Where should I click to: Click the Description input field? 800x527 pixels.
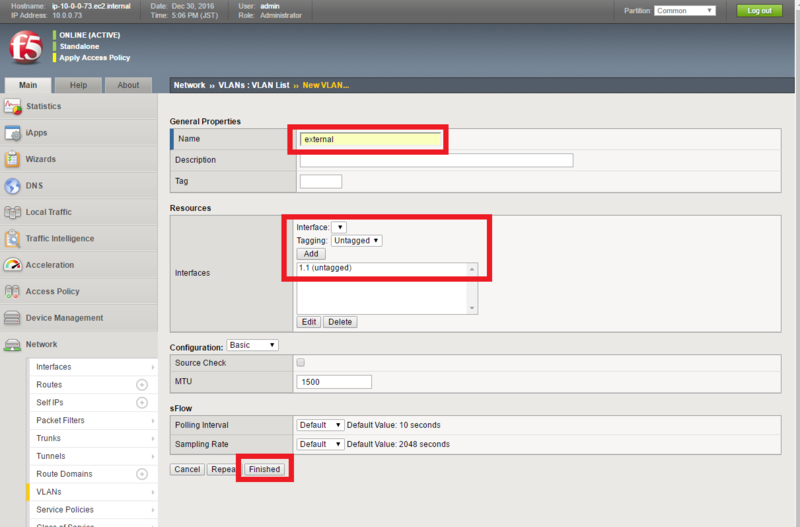(x=436, y=160)
